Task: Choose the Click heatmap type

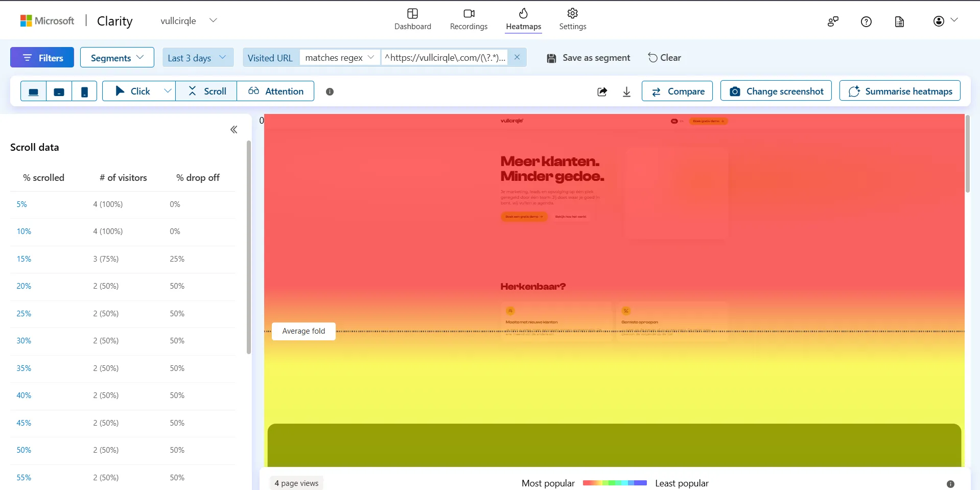Action: click(132, 91)
